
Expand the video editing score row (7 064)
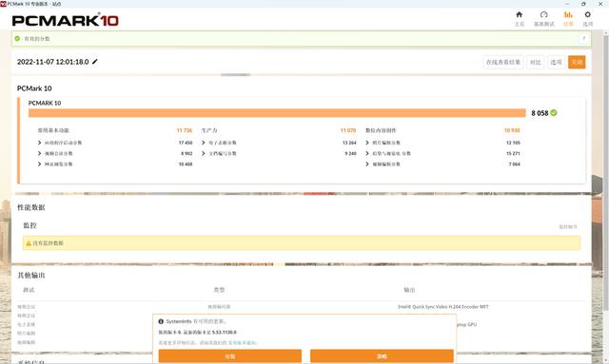click(442, 164)
